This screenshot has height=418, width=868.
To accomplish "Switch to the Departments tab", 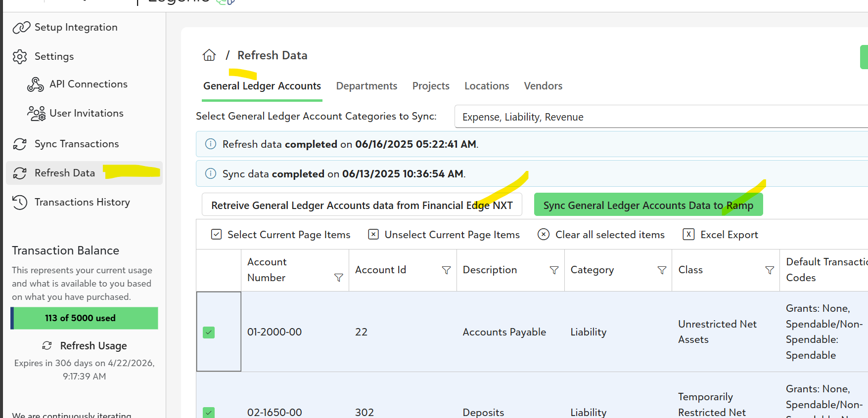I will click(x=366, y=86).
